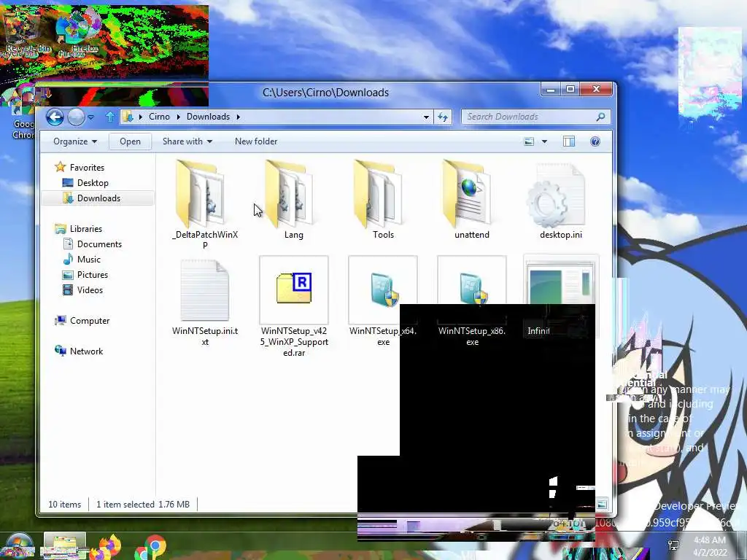Open the Share with menu
The width and height of the screenshot is (747, 560).
pyautogui.click(x=187, y=141)
